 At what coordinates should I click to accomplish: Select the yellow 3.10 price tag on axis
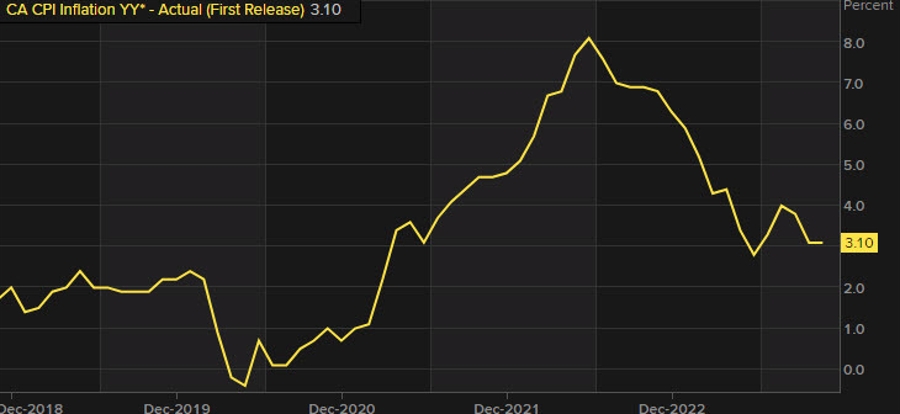click(860, 243)
